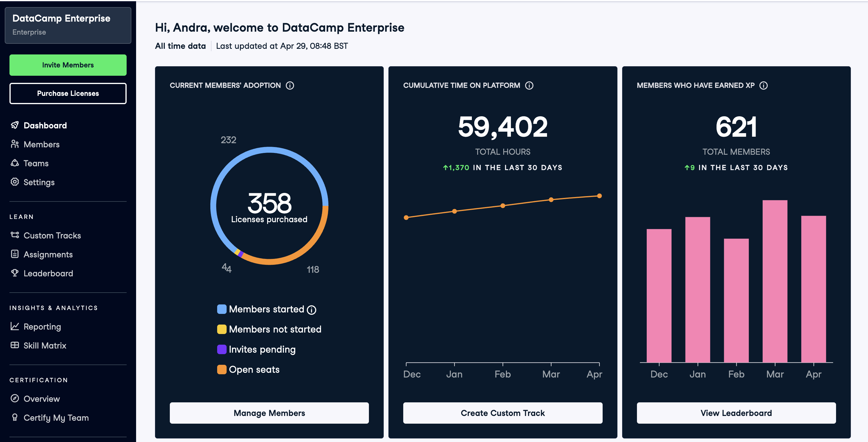Click the Reporting chart icon

14,326
